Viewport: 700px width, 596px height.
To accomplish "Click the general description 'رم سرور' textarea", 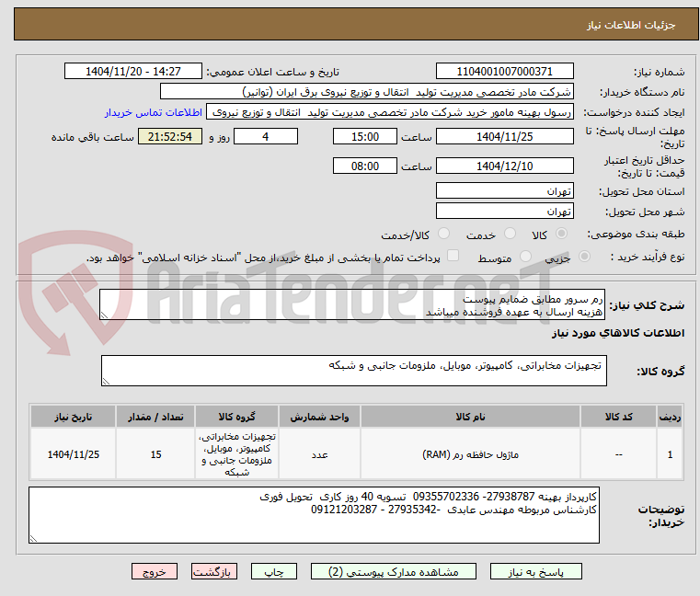I will click(x=351, y=304).
